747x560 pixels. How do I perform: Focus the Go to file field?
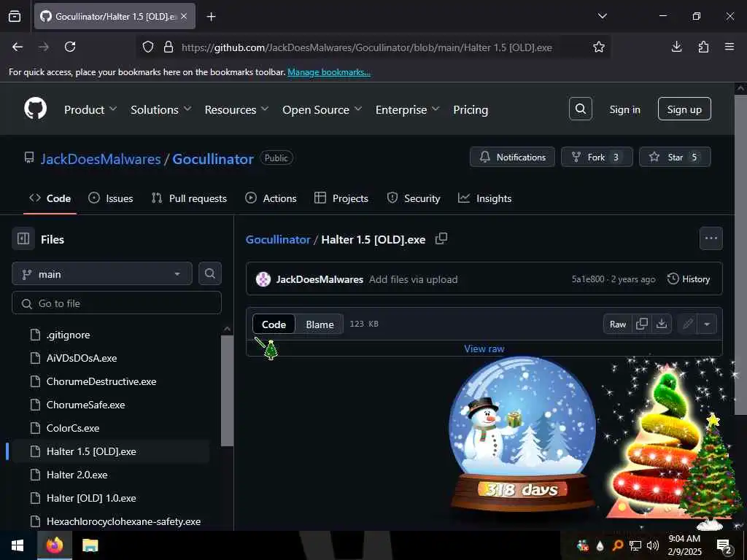point(117,303)
